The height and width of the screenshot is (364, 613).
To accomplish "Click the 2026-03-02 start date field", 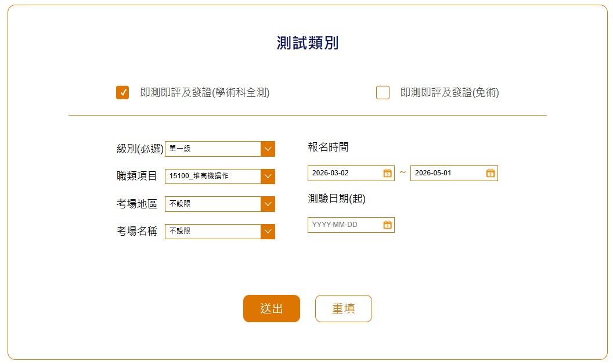I will click(x=344, y=173).
